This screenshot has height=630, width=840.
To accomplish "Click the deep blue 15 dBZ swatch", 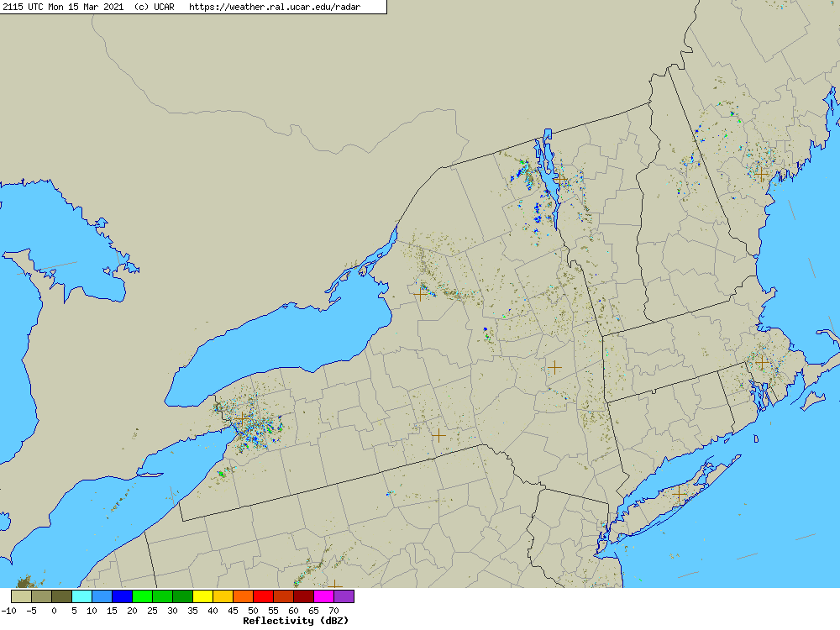I will [x=122, y=596].
